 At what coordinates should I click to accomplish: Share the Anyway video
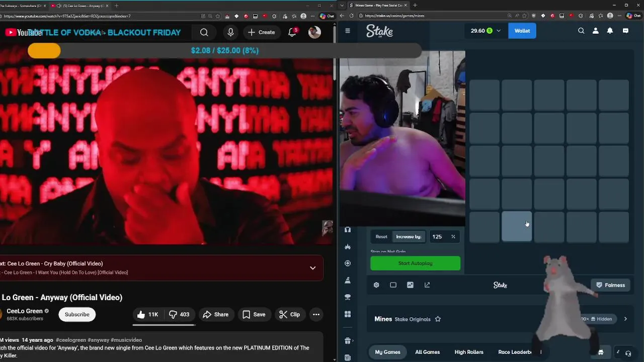tap(215, 314)
